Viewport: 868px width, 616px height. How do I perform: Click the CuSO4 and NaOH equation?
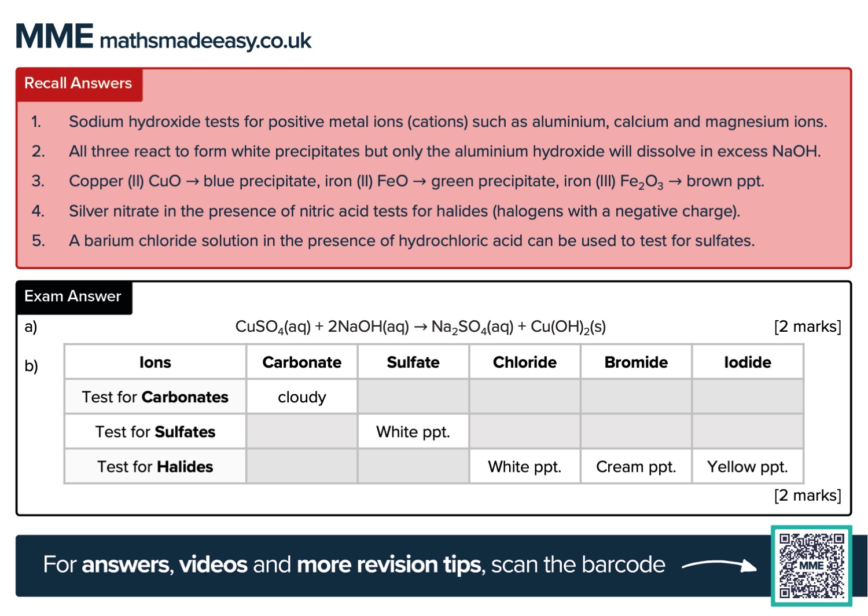[x=420, y=327]
